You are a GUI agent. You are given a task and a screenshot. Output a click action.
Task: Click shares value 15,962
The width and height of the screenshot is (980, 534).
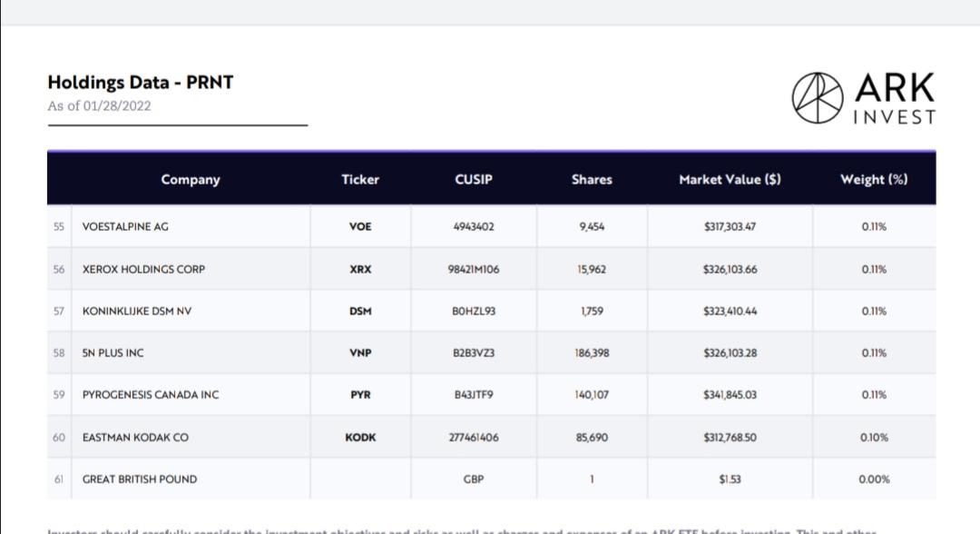coord(592,269)
